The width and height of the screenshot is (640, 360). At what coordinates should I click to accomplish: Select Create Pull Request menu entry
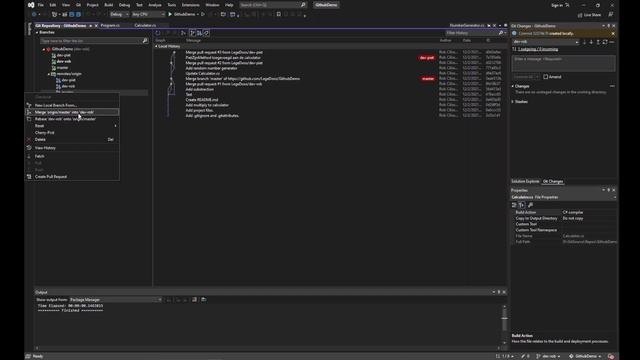click(x=72, y=177)
